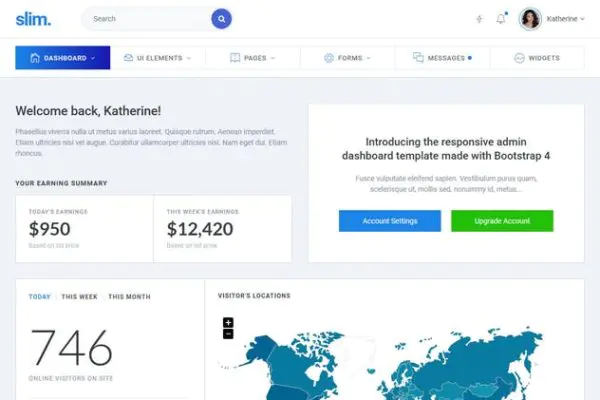Go to Messages
600x400 pixels.
point(442,58)
